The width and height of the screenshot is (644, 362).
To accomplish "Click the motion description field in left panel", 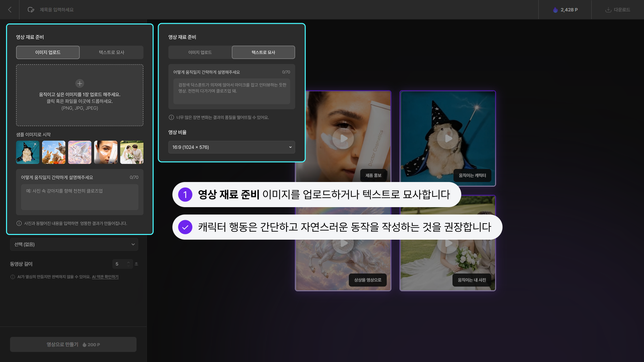I will [80, 197].
